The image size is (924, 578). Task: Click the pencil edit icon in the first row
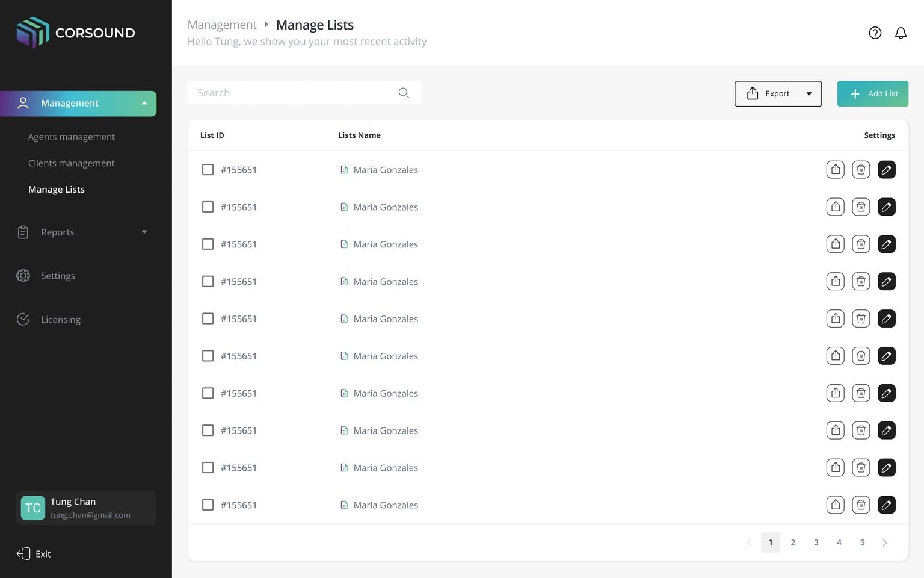(x=887, y=170)
